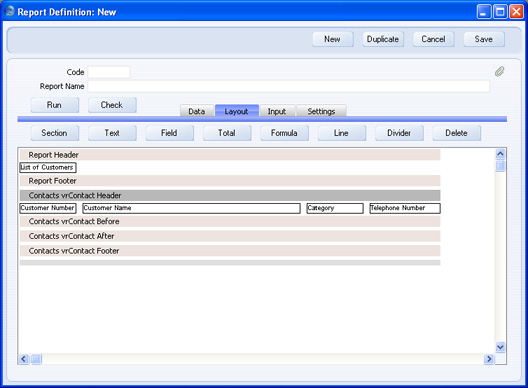Click the vertical scrollbar up arrow
The image size is (528, 388).
[500, 154]
